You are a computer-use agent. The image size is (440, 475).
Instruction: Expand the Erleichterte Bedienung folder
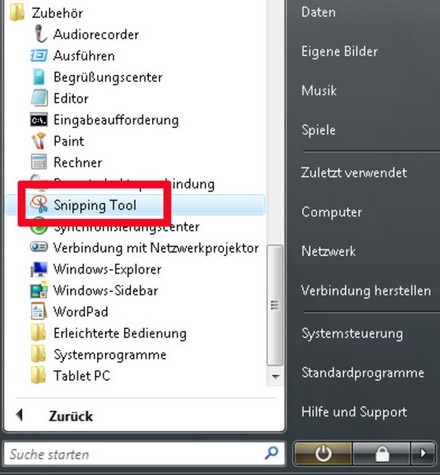coord(108,333)
